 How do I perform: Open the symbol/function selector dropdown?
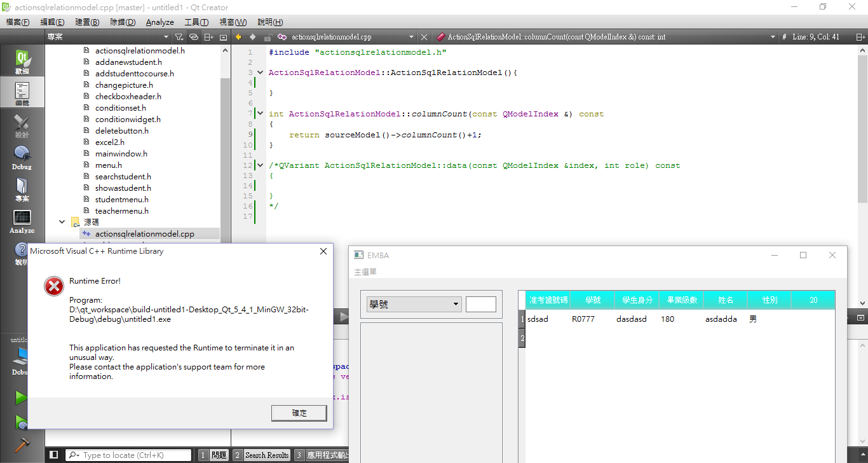606,37
